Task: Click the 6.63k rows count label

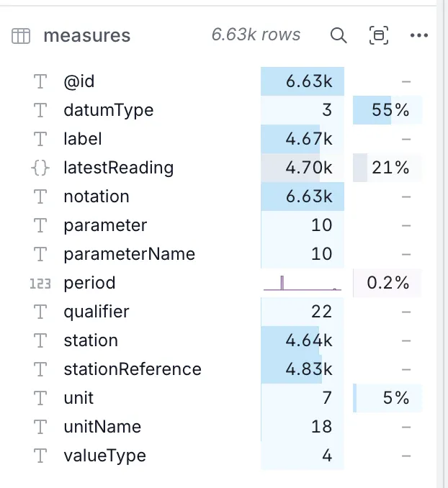Action: point(256,35)
